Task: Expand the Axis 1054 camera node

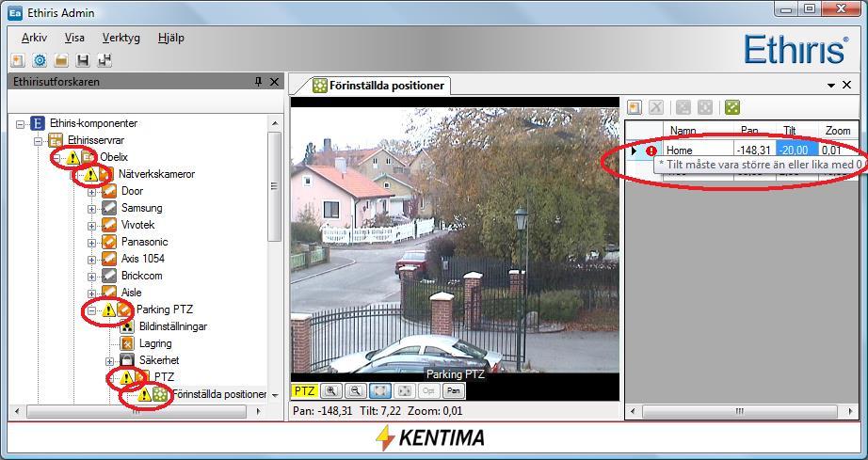Action: tap(91, 259)
